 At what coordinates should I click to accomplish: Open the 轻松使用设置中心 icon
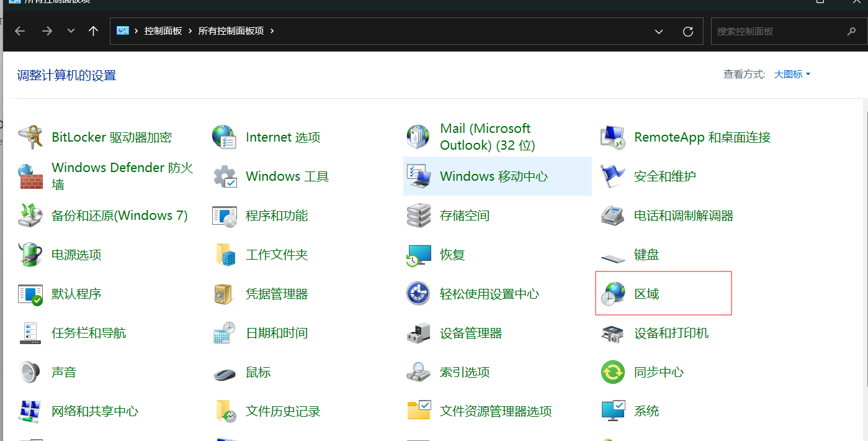click(x=418, y=294)
